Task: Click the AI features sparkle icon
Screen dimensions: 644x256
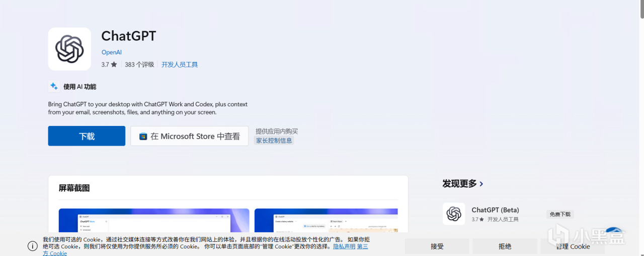Action: 54,86
